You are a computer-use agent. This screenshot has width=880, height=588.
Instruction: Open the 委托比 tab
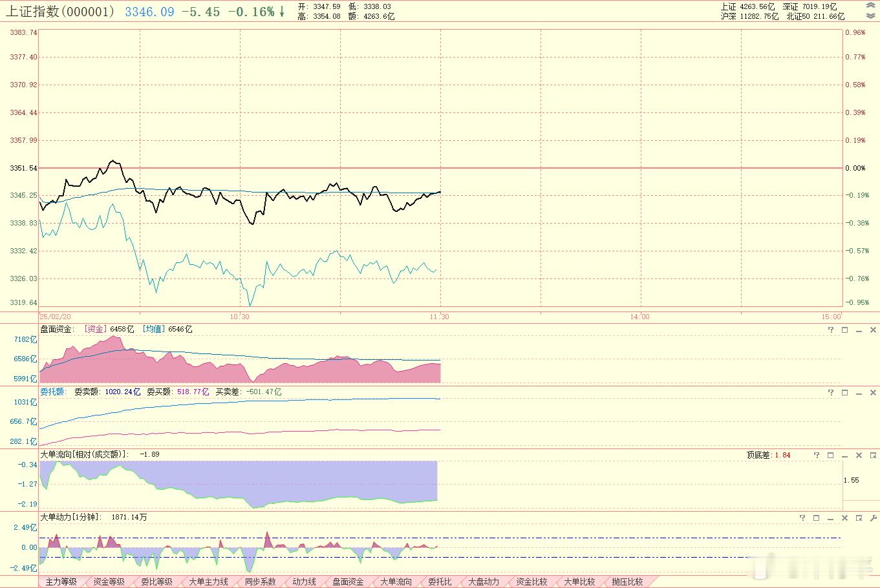pos(440,582)
